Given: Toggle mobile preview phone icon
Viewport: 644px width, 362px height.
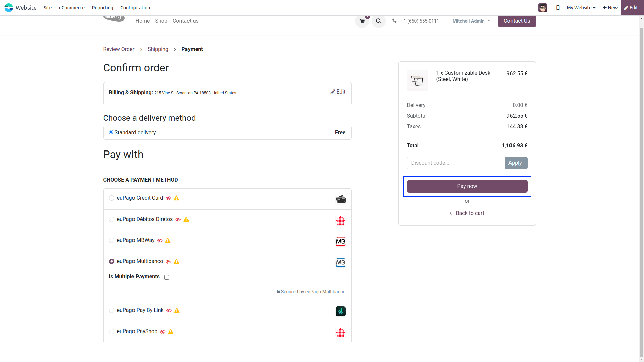Looking at the screenshot, I should 558,8.
